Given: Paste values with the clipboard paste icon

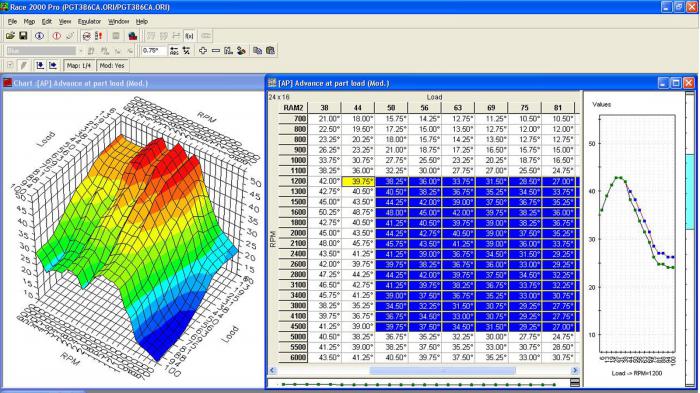Looking at the screenshot, I should coord(271,51).
